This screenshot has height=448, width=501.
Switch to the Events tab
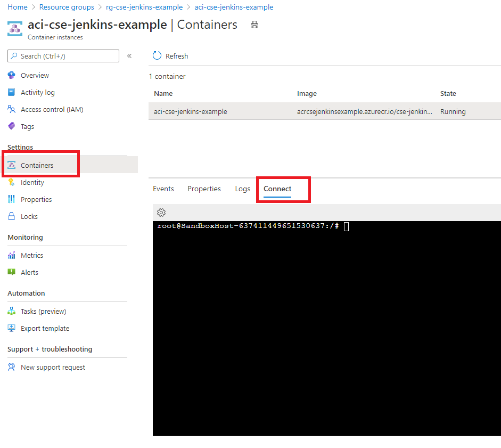(163, 189)
